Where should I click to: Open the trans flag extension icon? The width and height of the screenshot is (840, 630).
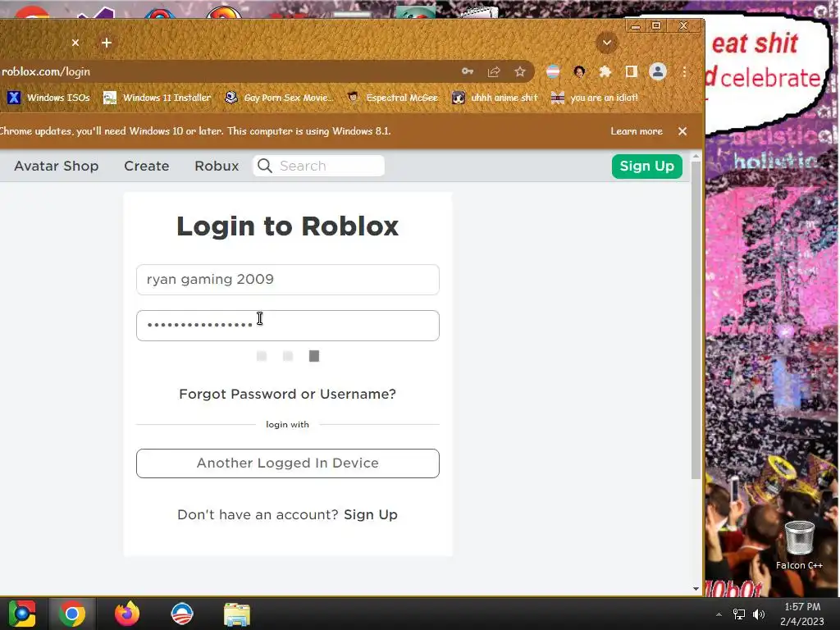click(553, 71)
